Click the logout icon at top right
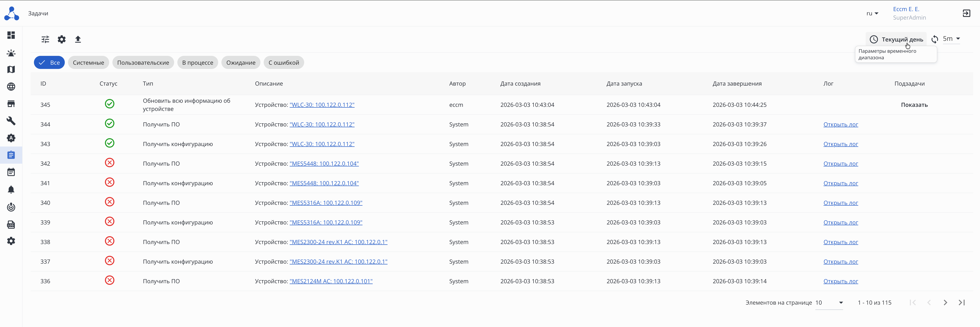 pos(966,13)
